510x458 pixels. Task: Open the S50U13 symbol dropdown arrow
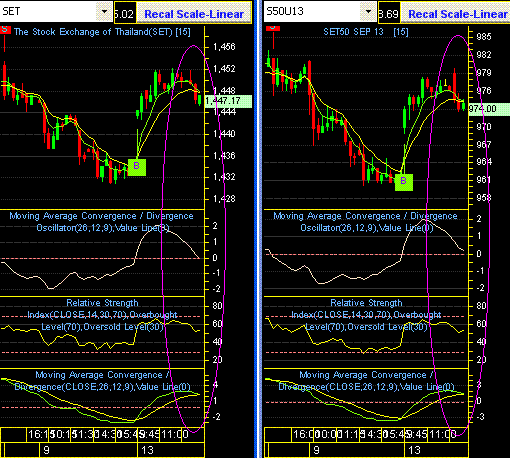pos(368,12)
